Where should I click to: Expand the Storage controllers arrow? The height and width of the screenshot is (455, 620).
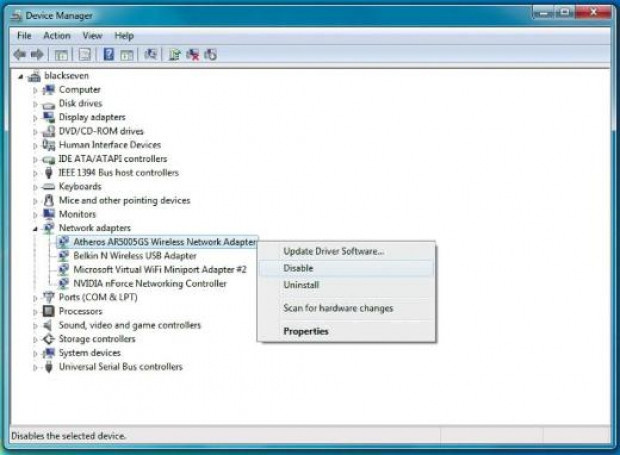pyautogui.click(x=35, y=340)
